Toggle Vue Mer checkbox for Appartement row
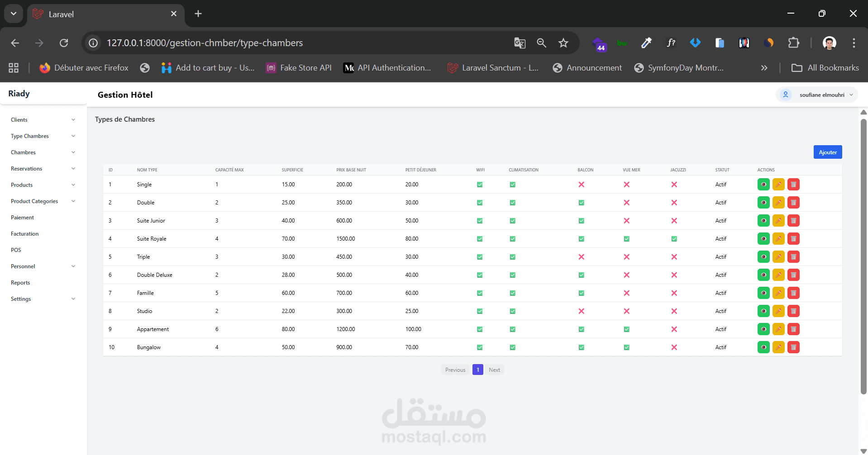The image size is (868, 455). tap(627, 329)
